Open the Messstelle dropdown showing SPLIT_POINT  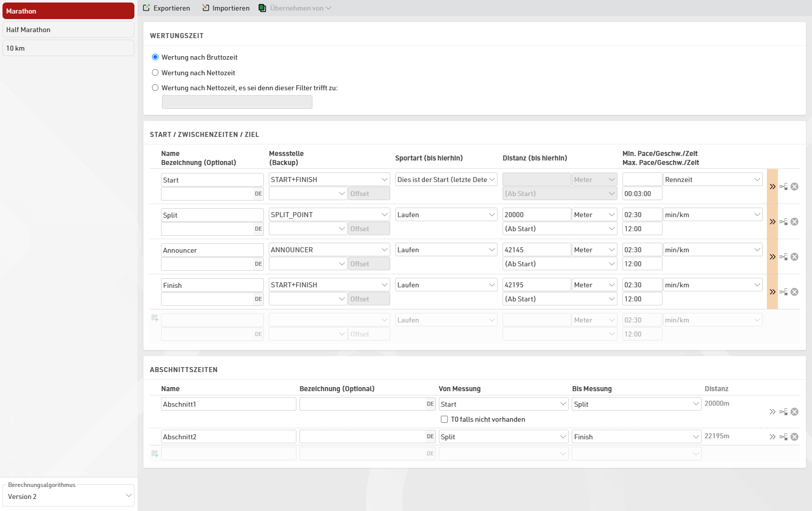[329, 215]
